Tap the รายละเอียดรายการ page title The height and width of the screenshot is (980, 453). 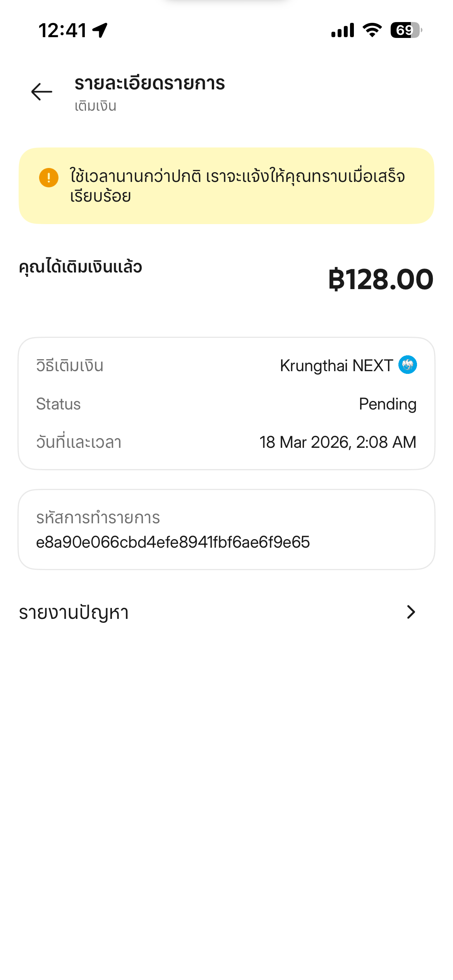[x=150, y=84]
